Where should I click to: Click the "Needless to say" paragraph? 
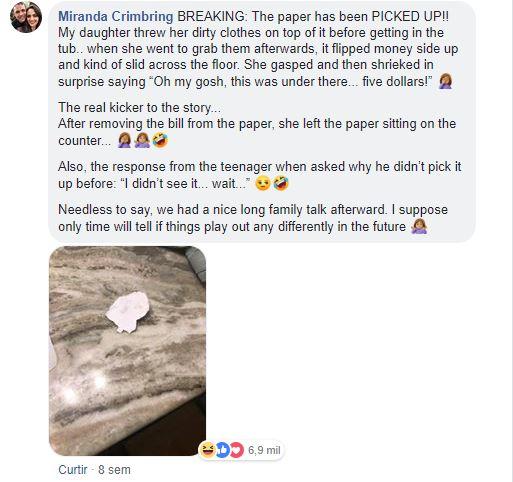pyautogui.click(x=253, y=218)
